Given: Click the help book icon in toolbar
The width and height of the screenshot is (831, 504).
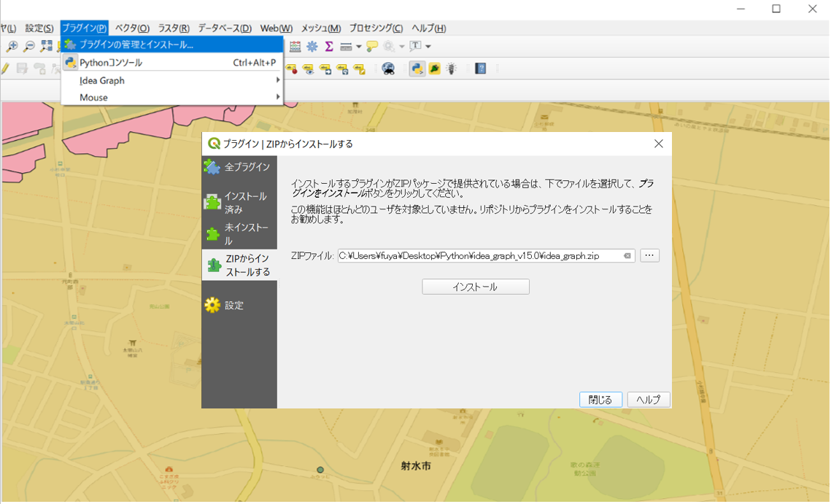Looking at the screenshot, I should click(480, 69).
